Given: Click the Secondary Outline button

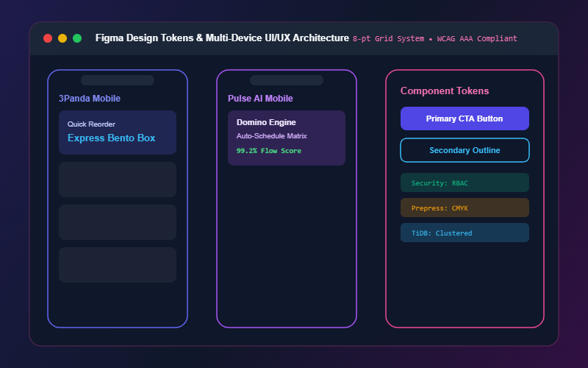Looking at the screenshot, I should (x=465, y=150).
